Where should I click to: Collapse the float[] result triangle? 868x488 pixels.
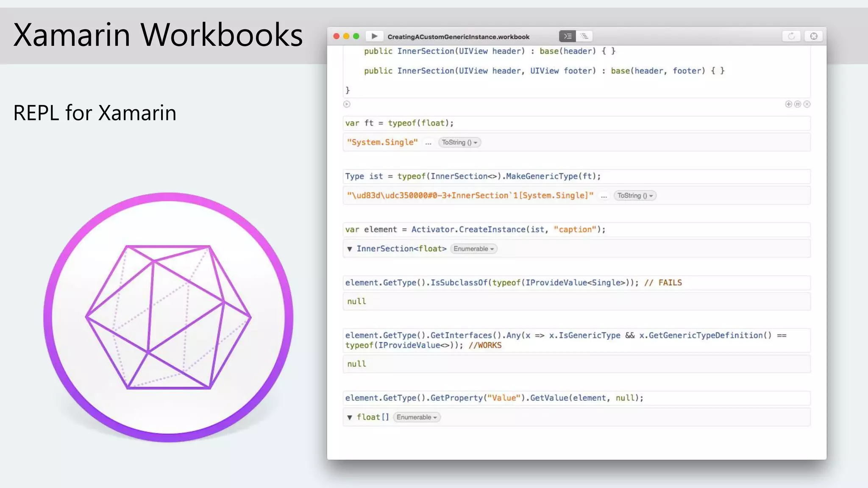pyautogui.click(x=350, y=417)
